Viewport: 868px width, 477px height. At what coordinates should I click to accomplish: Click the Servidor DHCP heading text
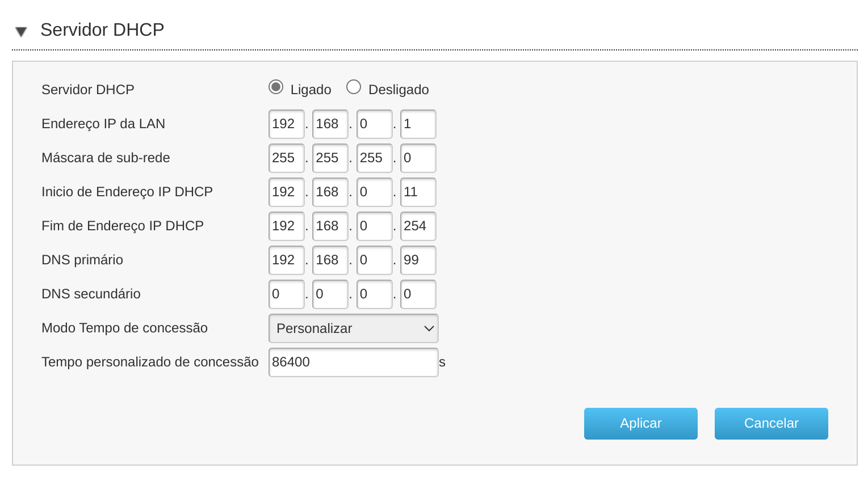point(102,29)
